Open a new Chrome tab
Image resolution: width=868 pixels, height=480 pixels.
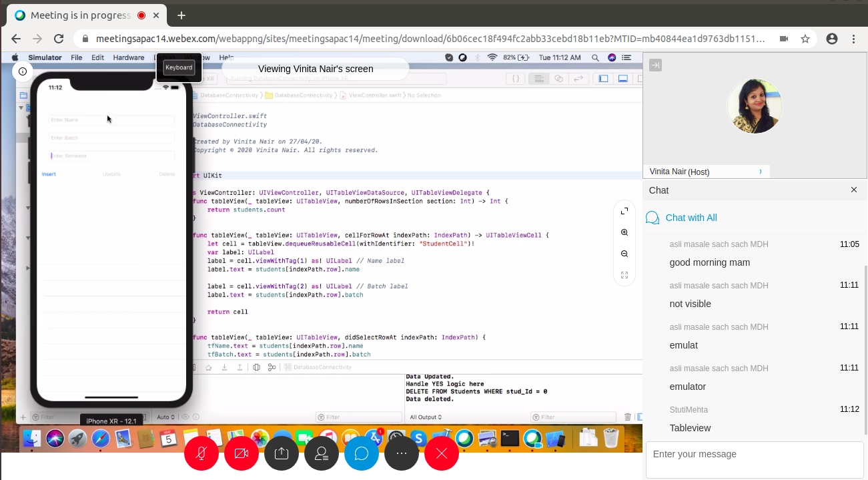(x=181, y=15)
